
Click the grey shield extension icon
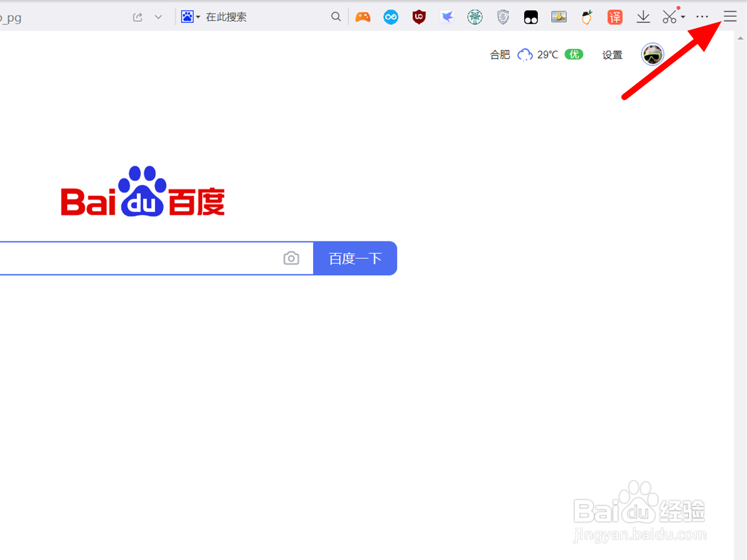tap(503, 17)
